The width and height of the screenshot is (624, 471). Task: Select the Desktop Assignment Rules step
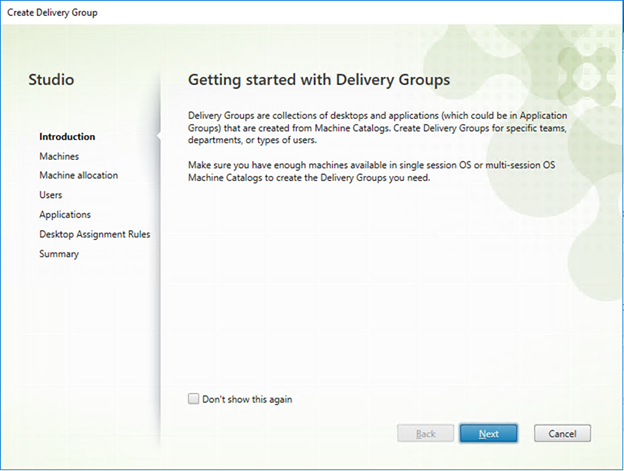95,234
